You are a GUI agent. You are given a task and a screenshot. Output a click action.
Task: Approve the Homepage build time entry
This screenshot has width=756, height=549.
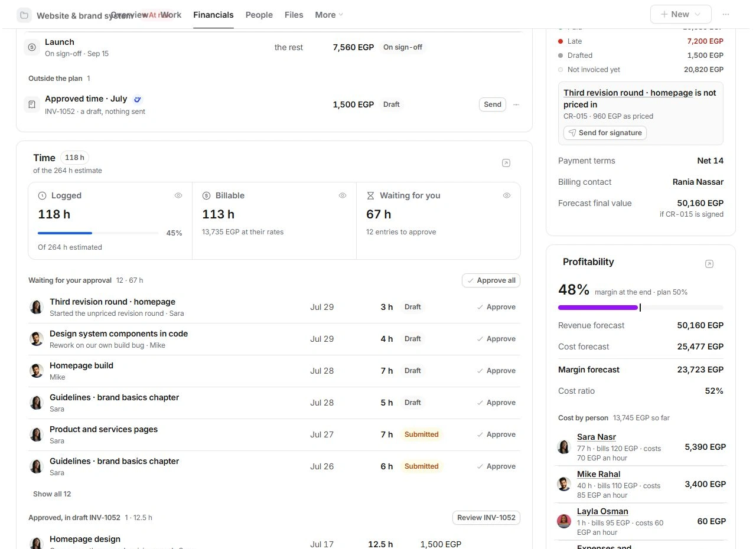[x=496, y=371]
